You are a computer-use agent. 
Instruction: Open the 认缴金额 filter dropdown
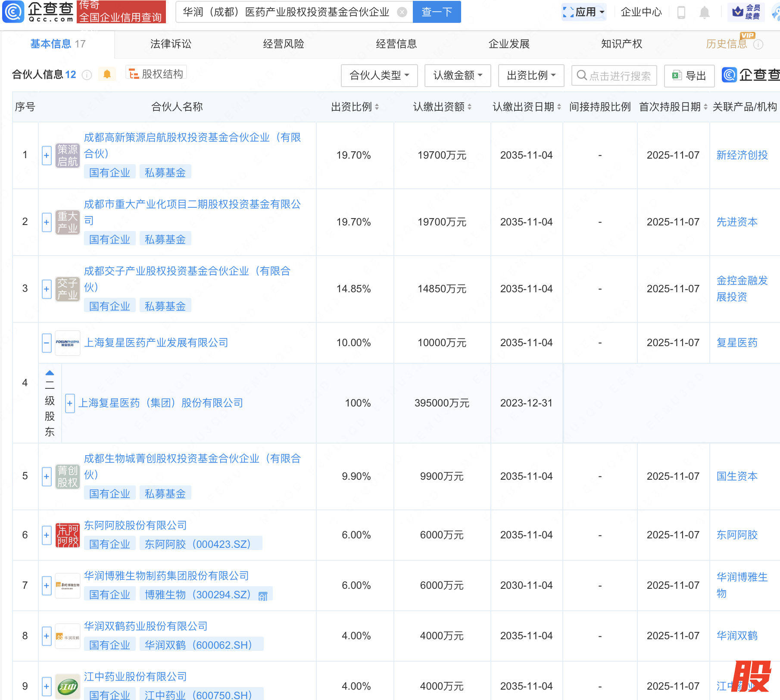coord(457,76)
